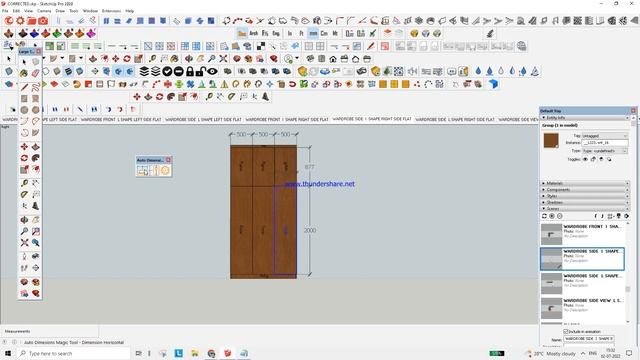Image resolution: width=640 pixels, height=360 pixels.
Task: Select the Zoom magnifier tool in Large Tool Set
Action: click(24, 231)
